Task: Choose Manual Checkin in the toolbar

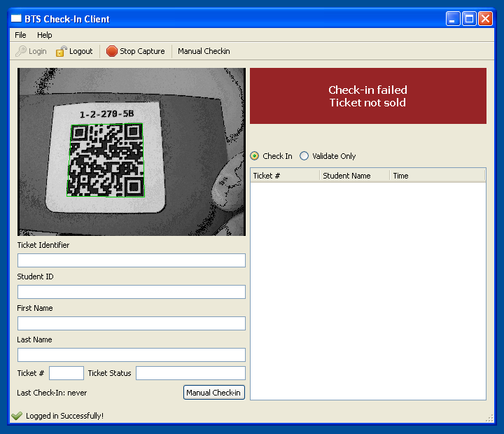Action: click(204, 51)
